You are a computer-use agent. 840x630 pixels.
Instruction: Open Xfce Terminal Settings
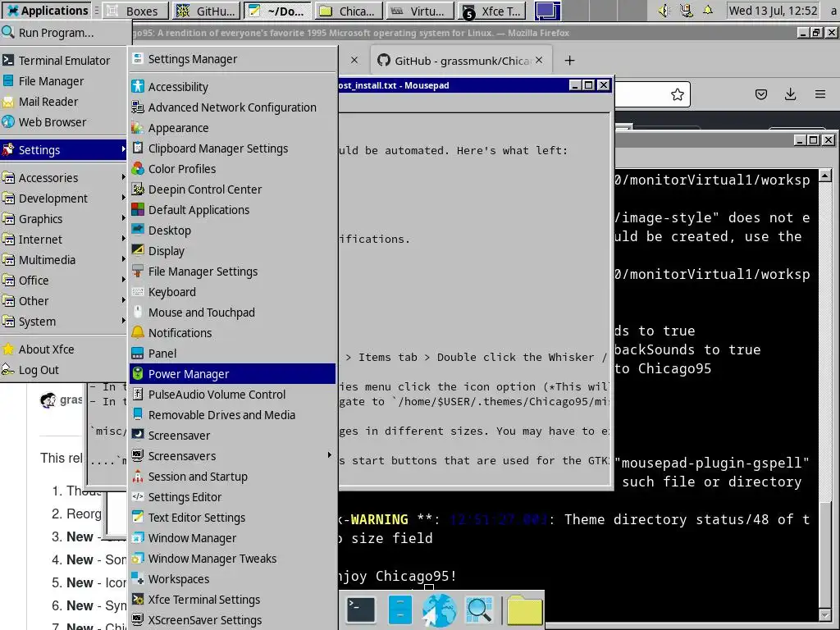[x=232, y=600]
